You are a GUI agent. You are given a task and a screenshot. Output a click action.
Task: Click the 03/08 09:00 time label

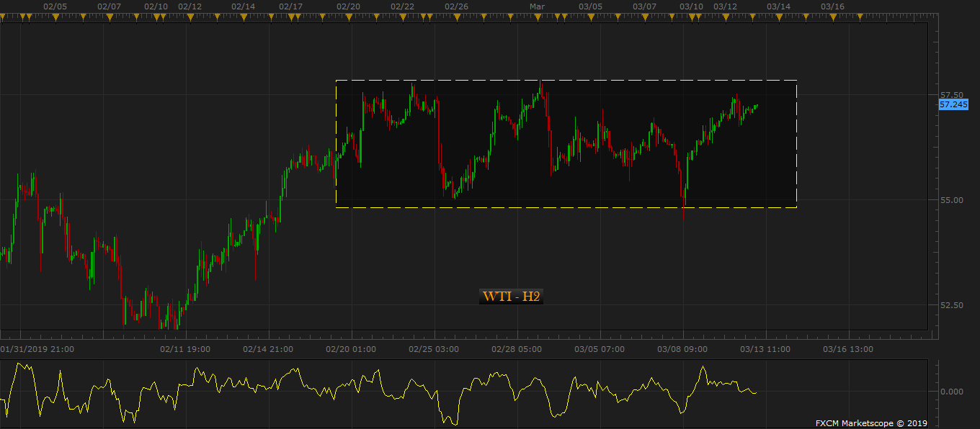tap(682, 349)
